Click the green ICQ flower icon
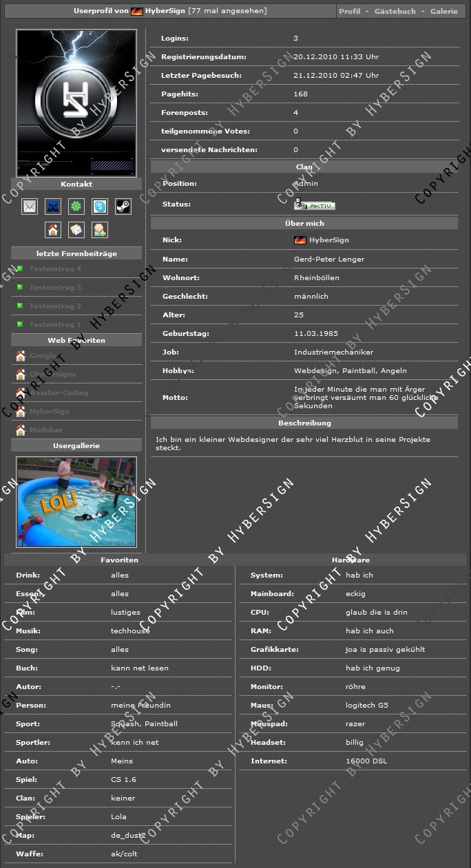471x868 pixels. coord(76,207)
